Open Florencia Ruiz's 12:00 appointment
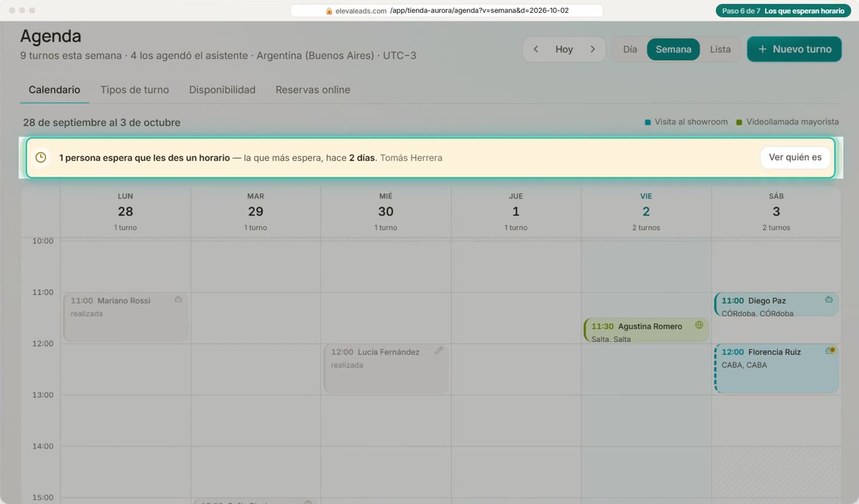This screenshot has width=859, height=504. click(x=776, y=368)
